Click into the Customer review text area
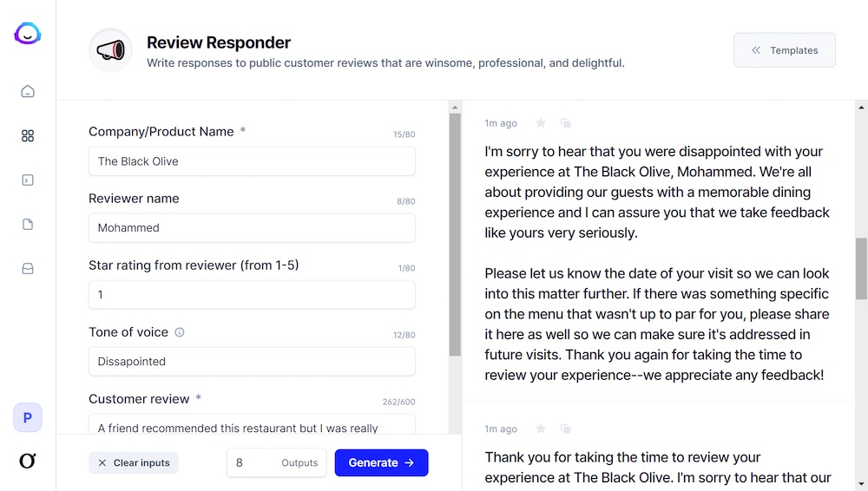Viewport: 868px width, 491px height. coord(252,424)
